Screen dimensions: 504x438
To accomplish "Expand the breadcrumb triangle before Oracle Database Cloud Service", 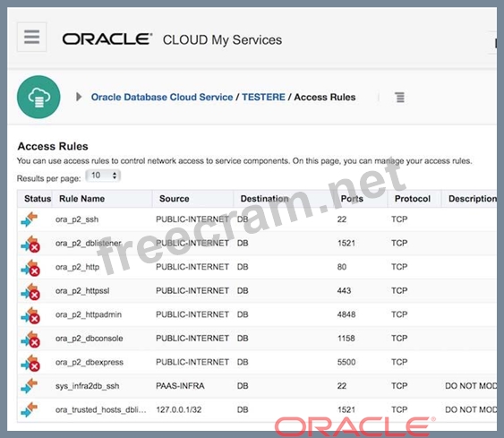I will pos(79,97).
